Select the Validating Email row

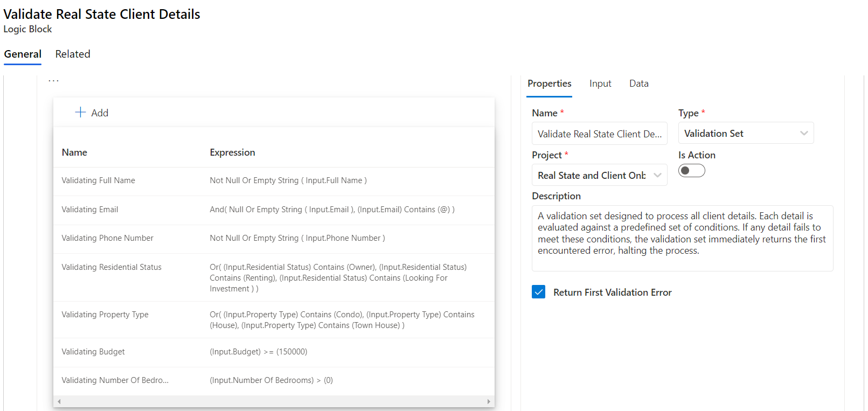point(90,210)
